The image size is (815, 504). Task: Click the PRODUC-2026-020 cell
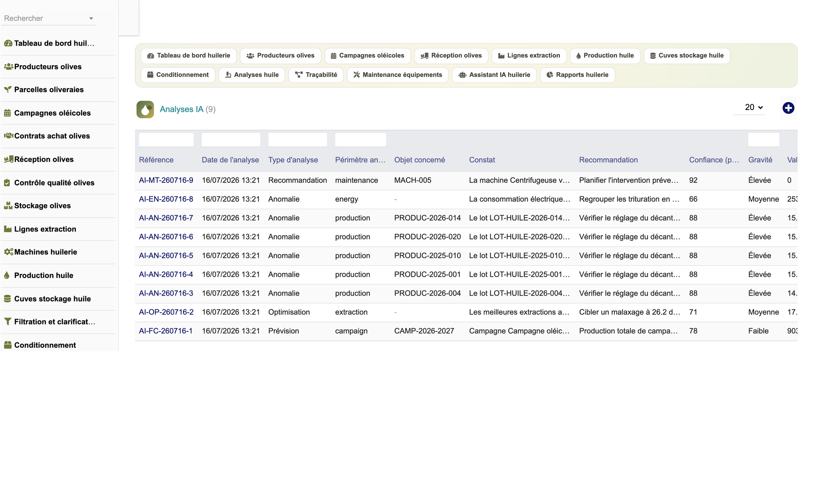pyautogui.click(x=428, y=237)
